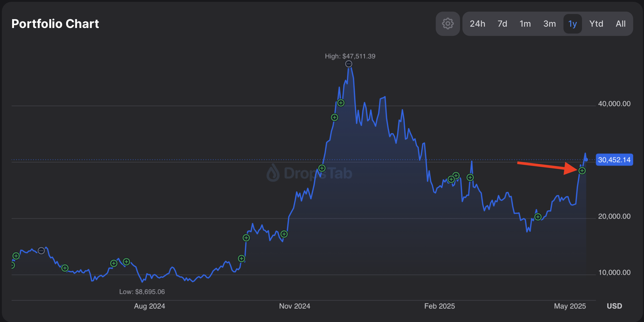Click the plus marker just below the 40,000 gridline
Screen dimensions: 644x322
coord(334,117)
